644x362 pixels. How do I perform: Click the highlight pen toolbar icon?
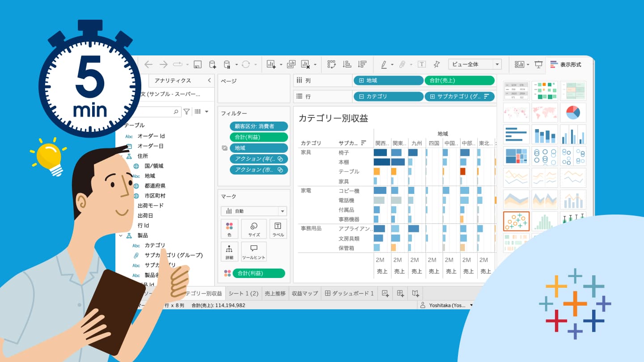[x=384, y=64]
